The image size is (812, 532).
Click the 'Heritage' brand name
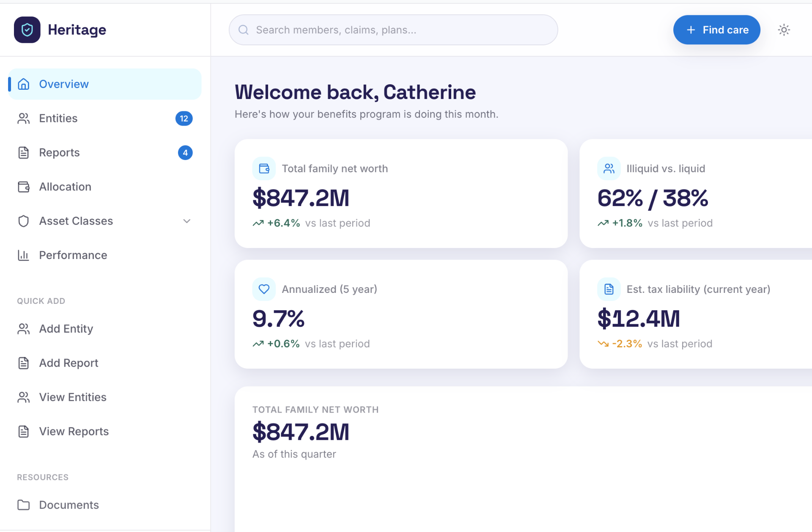77,30
